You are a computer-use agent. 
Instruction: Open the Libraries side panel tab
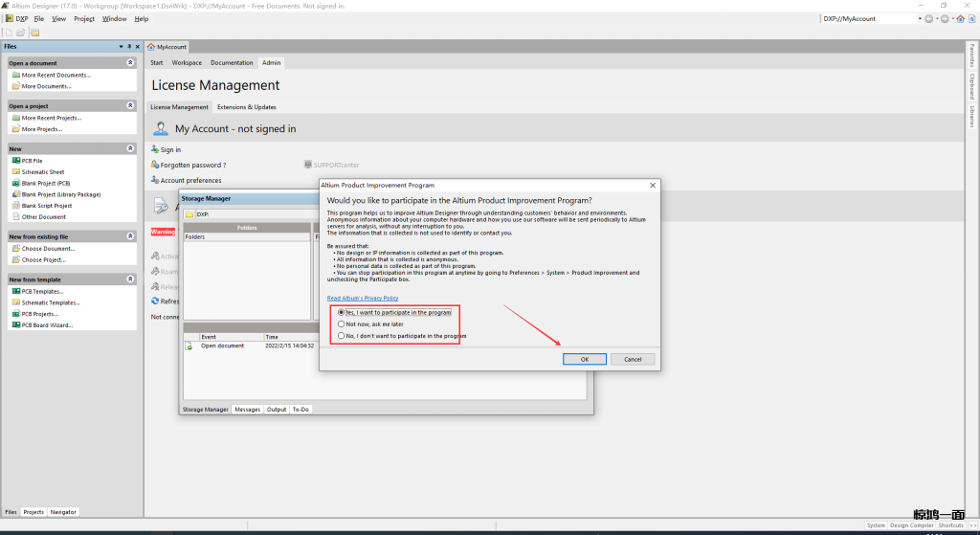(971, 117)
